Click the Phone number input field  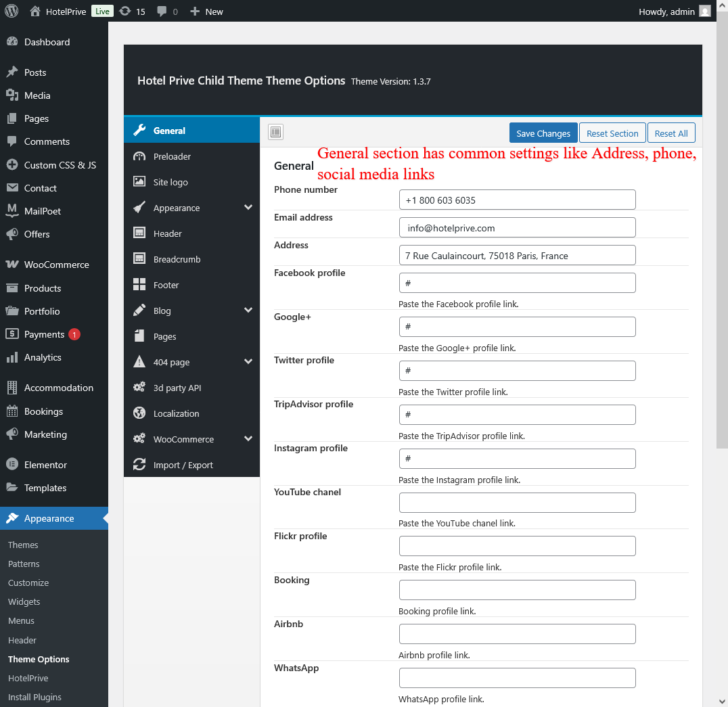pyautogui.click(x=517, y=200)
